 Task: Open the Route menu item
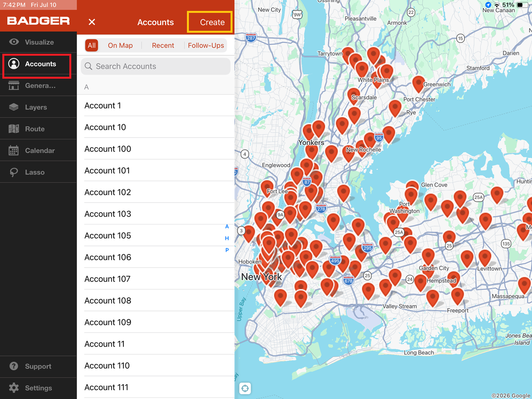coord(38,129)
